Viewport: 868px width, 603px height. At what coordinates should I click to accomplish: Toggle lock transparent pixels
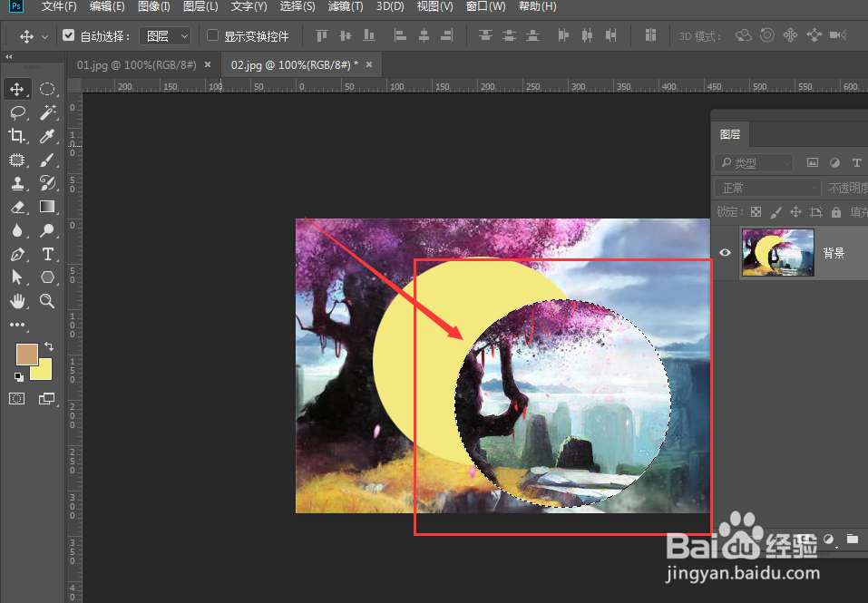tap(756, 212)
